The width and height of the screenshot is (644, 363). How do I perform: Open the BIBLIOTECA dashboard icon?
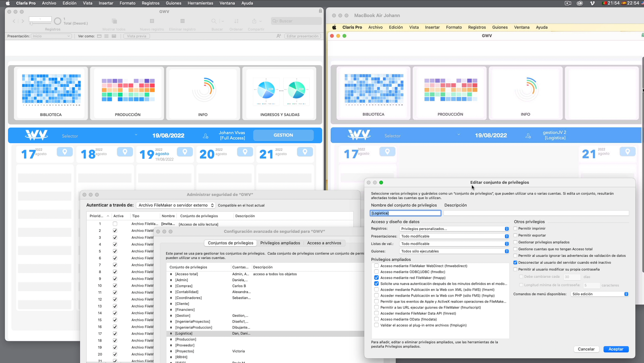coord(51,93)
